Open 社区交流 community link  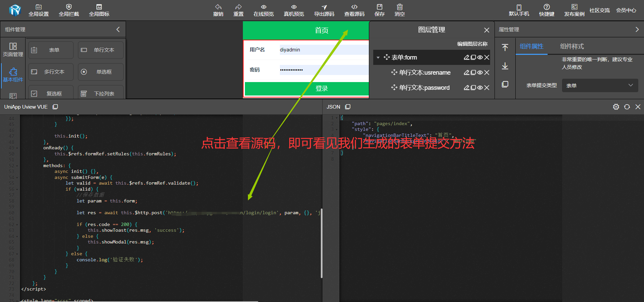coord(600,10)
